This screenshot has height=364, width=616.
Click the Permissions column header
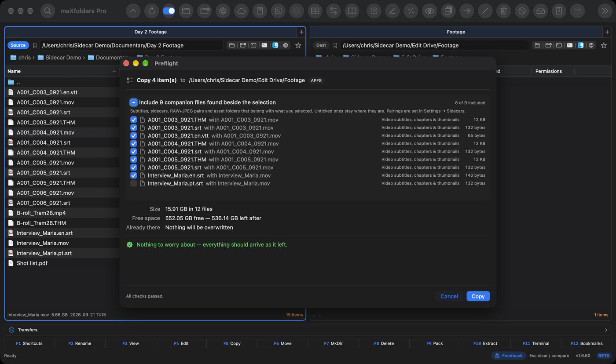(x=548, y=71)
